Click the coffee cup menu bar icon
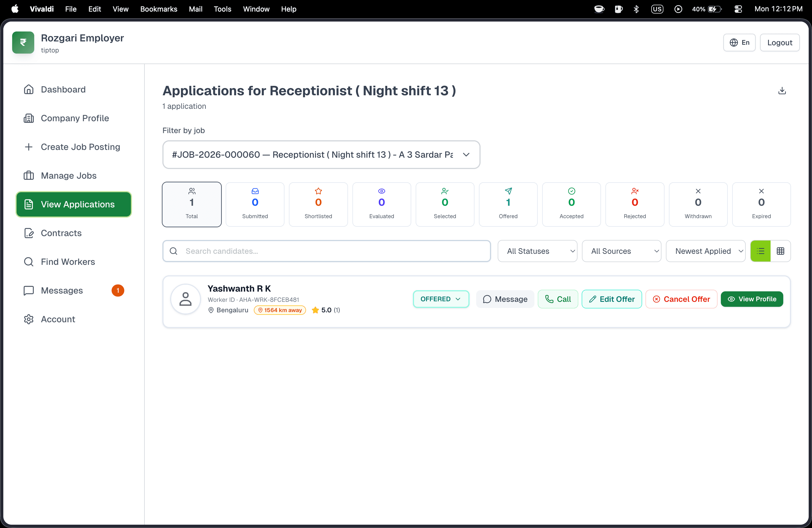The width and height of the screenshot is (812, 528). [599, 9]
